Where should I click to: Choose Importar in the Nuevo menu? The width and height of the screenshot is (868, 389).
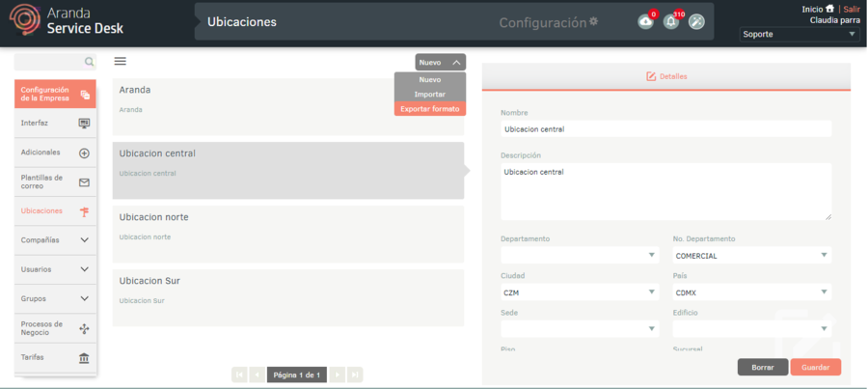[429, 95]
